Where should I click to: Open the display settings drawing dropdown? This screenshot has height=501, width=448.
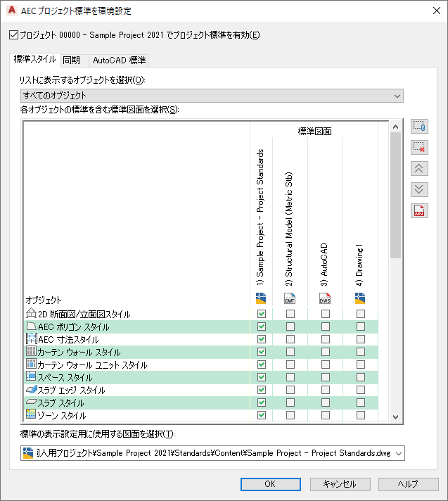pos(211,454)
